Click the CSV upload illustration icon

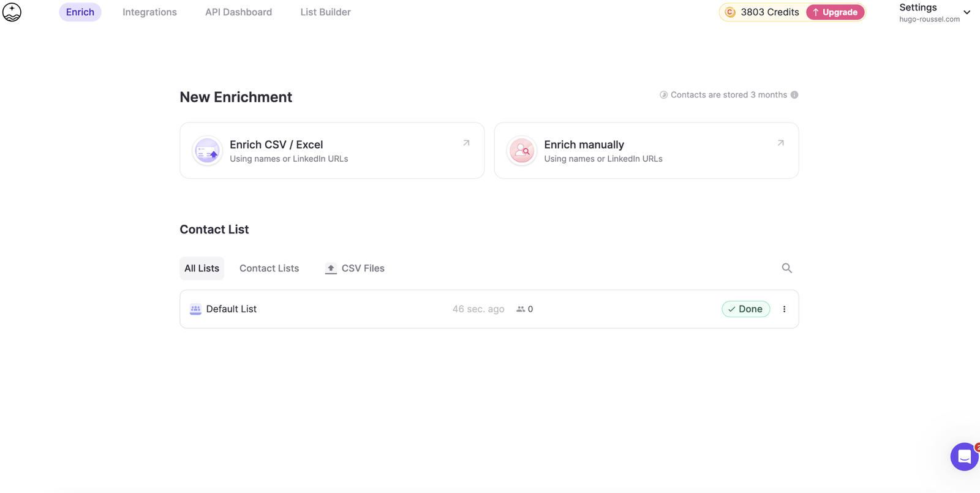[x=207, y=151]
